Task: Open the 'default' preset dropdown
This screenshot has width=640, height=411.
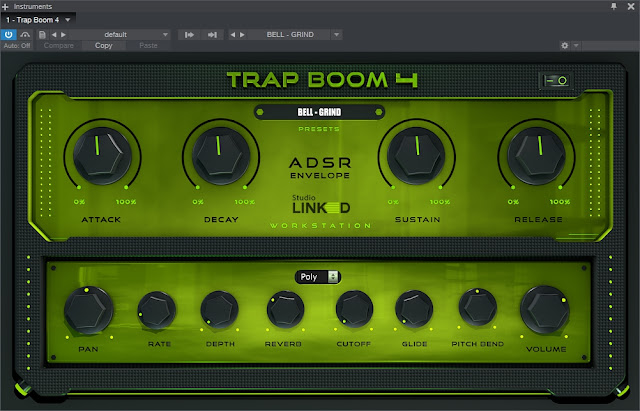Action: tap(165, 35)
